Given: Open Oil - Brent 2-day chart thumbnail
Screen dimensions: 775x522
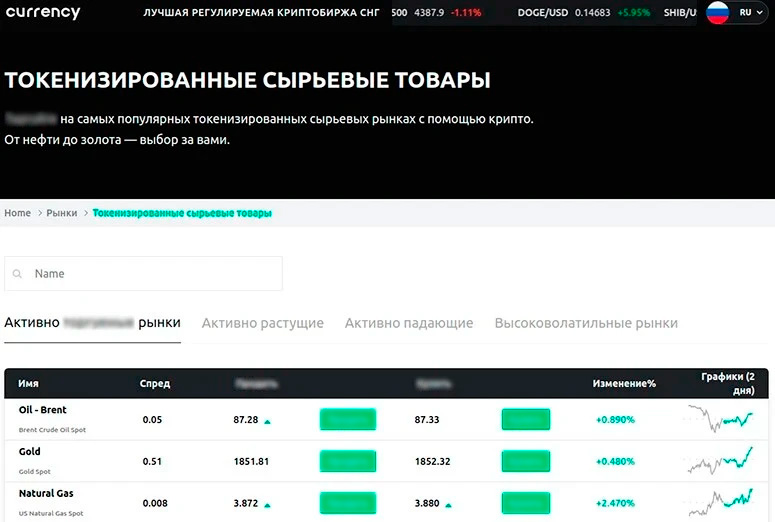Looking at the screenshot, I should (x=720, y=420).
